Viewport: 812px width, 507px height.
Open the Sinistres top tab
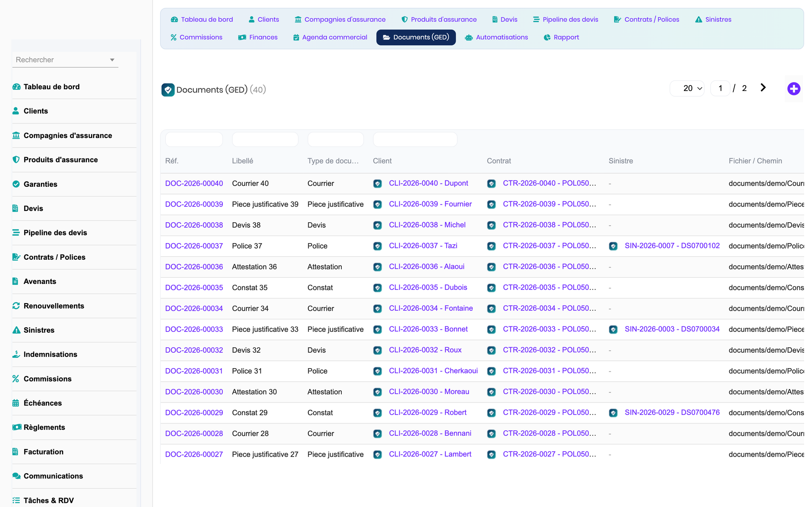click(713, 19)
